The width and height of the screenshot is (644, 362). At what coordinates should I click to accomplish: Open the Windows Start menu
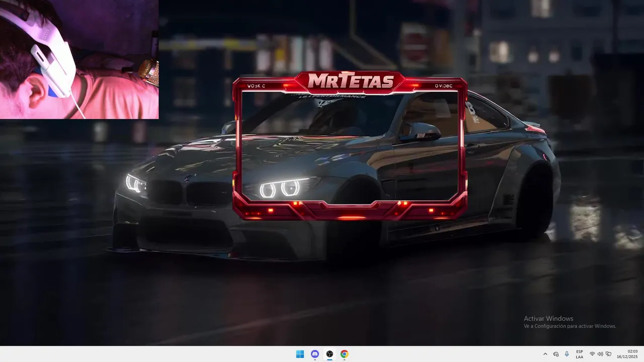[300, 354]
